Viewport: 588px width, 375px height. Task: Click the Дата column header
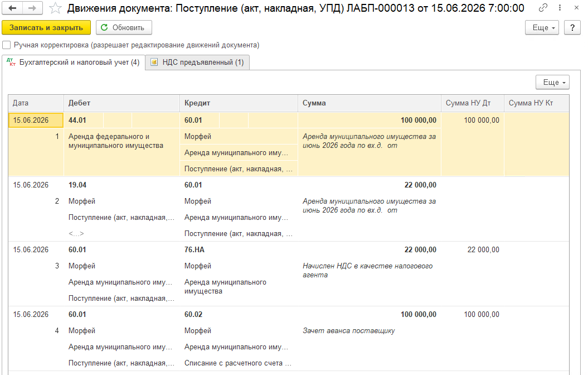[x=36, y=103]
